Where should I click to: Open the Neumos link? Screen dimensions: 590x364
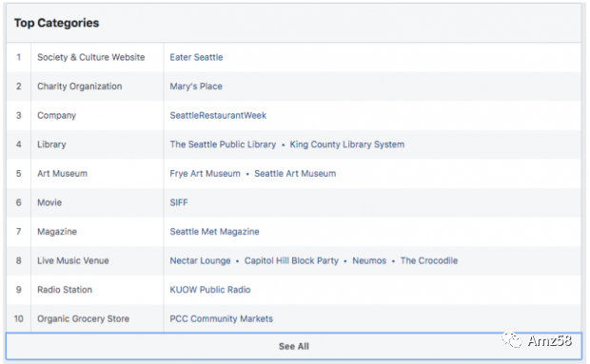pos(369,260)
